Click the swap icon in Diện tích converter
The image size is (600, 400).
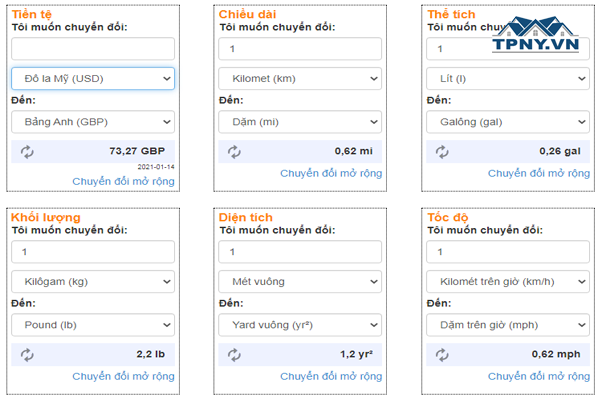click(x=234, y=354)
